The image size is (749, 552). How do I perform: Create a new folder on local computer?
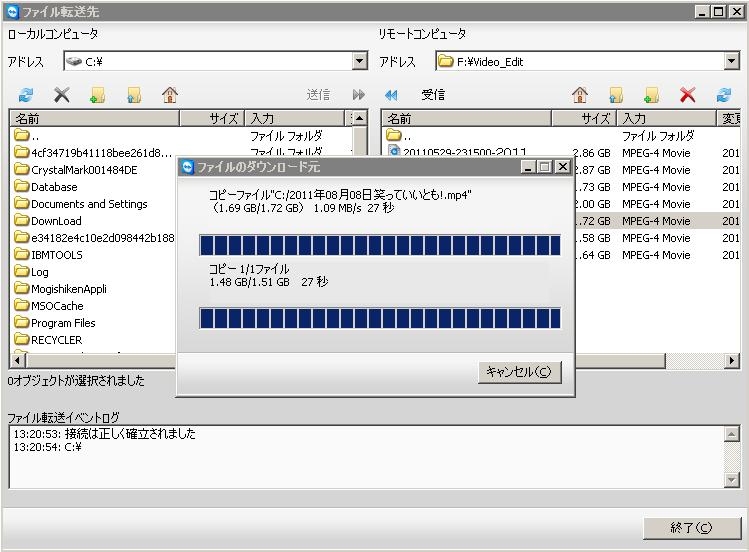(x=97, y=95)
